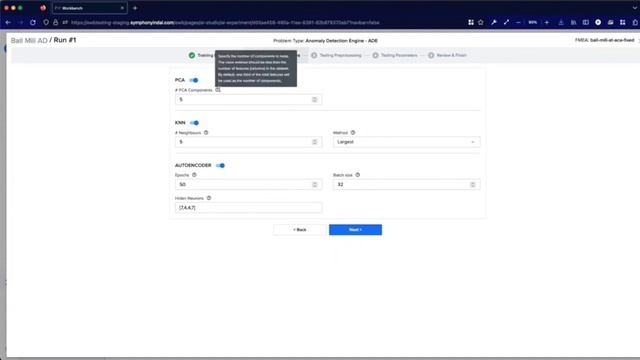Screen dimensions: 640x360
Task: Click the Batch size input field
Action: coord(407,184)
